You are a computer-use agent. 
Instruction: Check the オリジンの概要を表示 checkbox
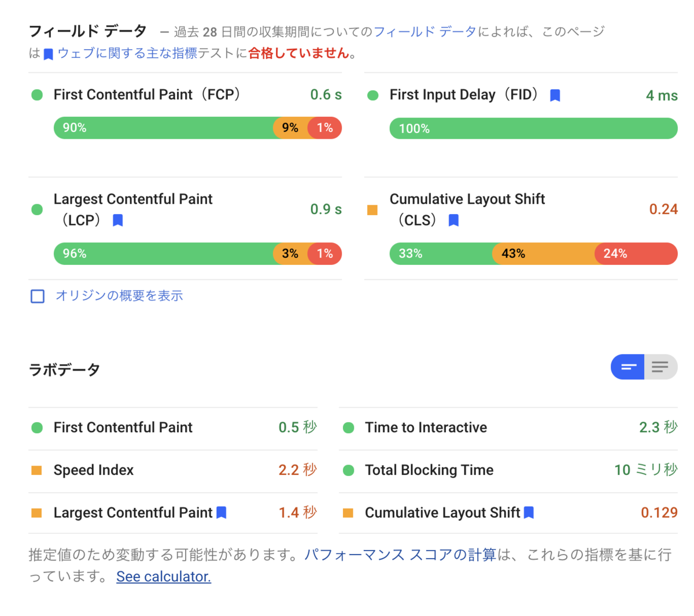pos(37,296)
